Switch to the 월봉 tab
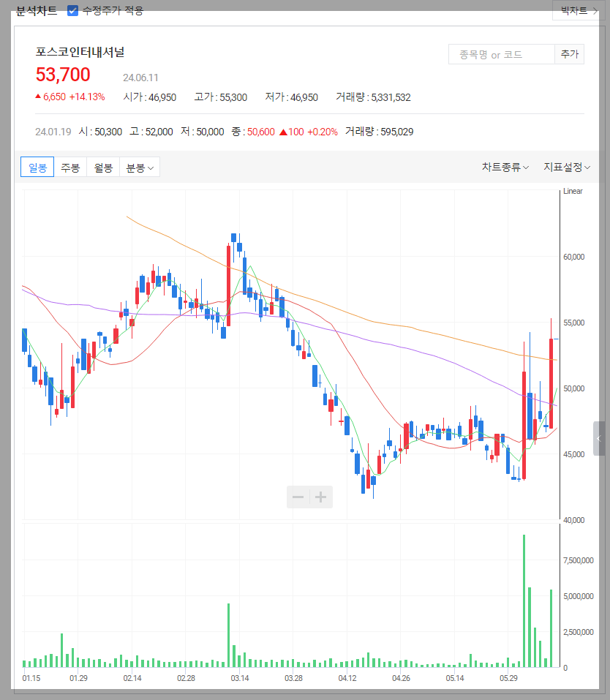This screenshot has width=610, height=700. [103, 168]
